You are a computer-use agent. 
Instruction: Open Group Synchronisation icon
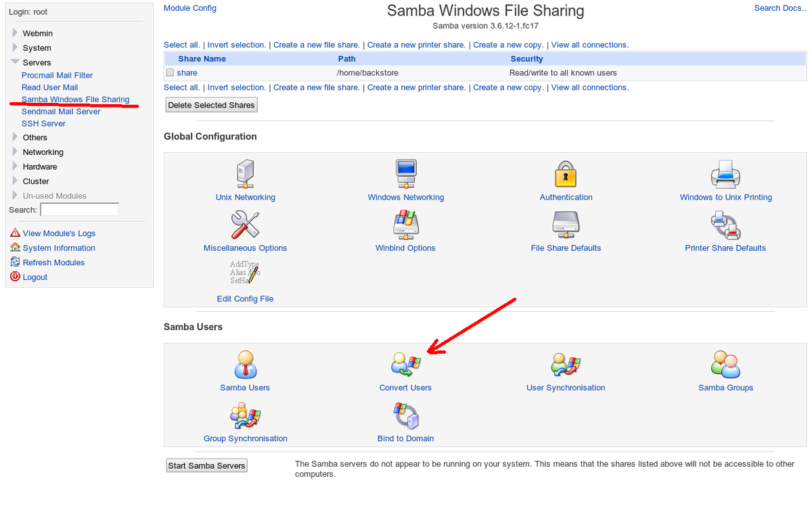click(x=245, y=415)
